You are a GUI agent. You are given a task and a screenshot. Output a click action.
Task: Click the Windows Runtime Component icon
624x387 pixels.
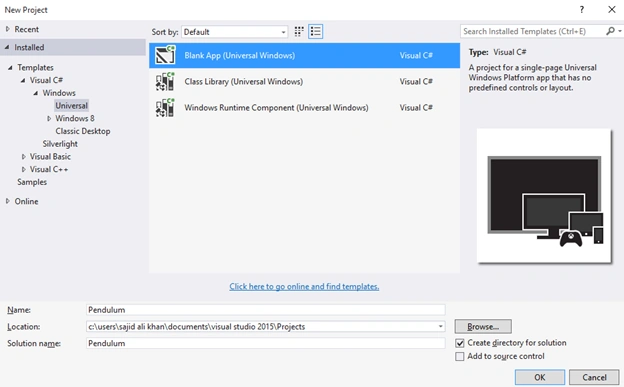[165, 108]
